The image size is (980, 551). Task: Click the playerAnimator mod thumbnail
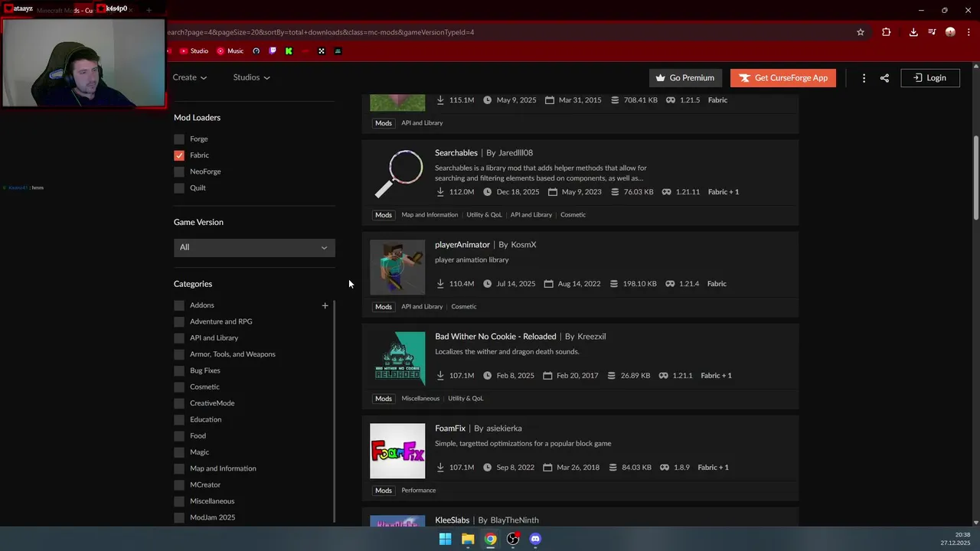coord(397,267)
